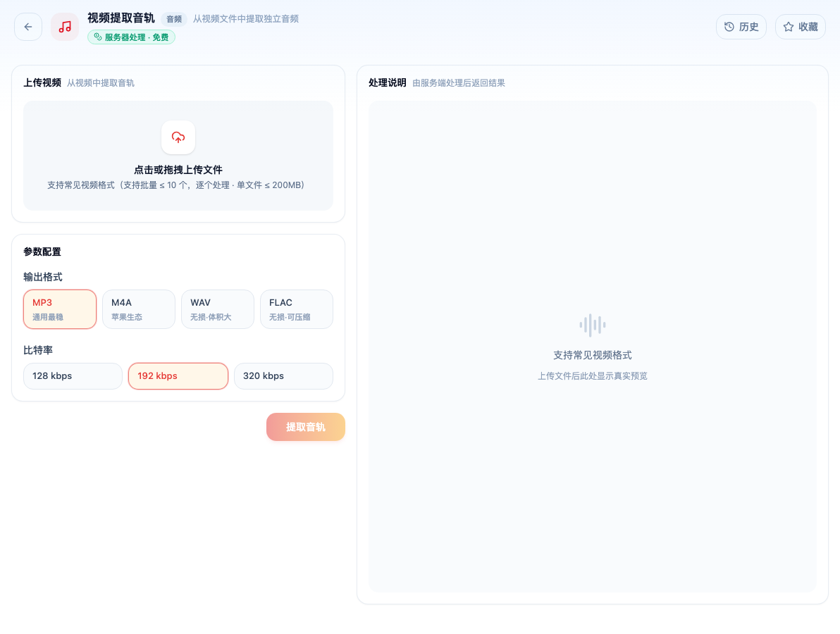Select WAV output format
The height and width of the screenshot is (634, 840).
[218, 309]
